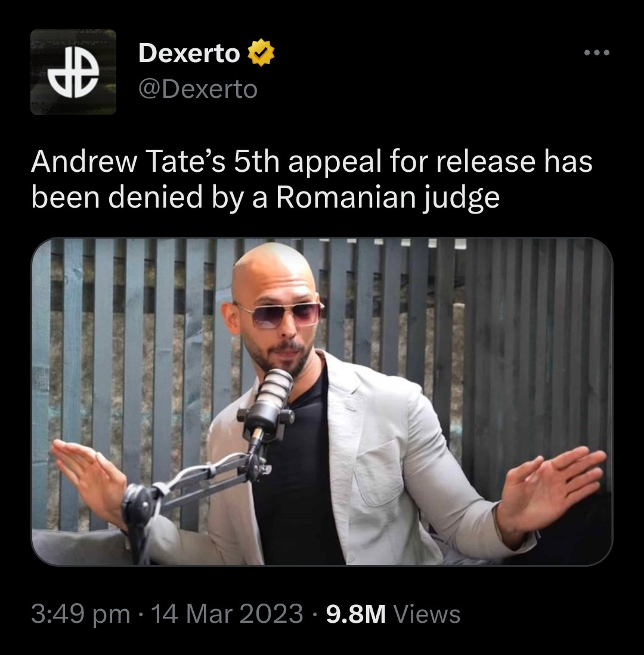Click the 14 Mar 2023 date
The height and width of the screenshot is (655, 644).
[227, 614]
